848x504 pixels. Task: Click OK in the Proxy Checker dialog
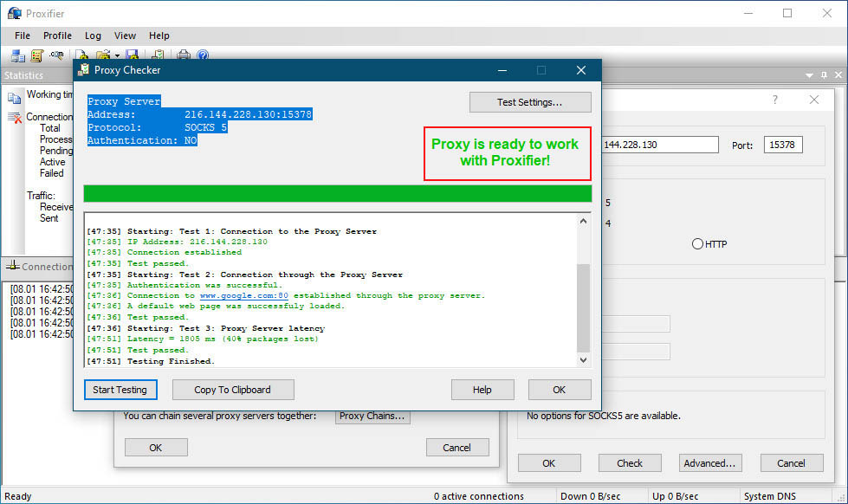pos(560,390)
